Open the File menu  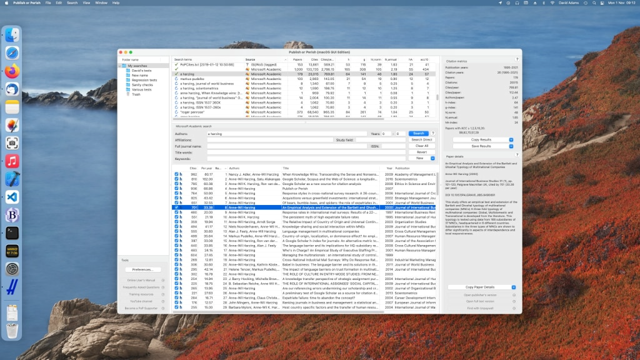click(x=48, y=3)
